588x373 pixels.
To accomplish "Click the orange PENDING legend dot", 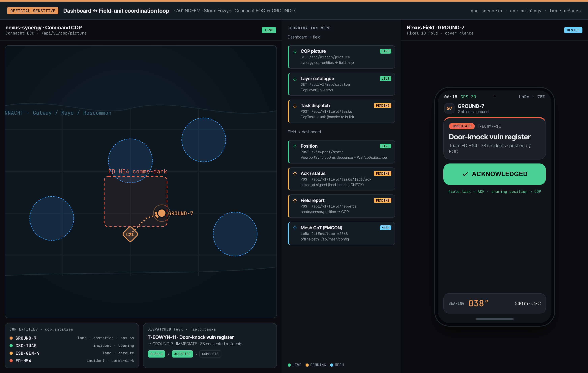I will (307, 365).
